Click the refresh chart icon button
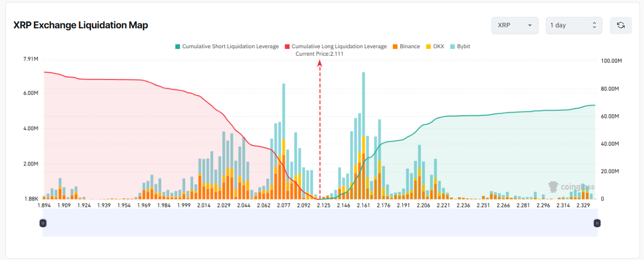 pyautogui.click(x=621, y=25)
